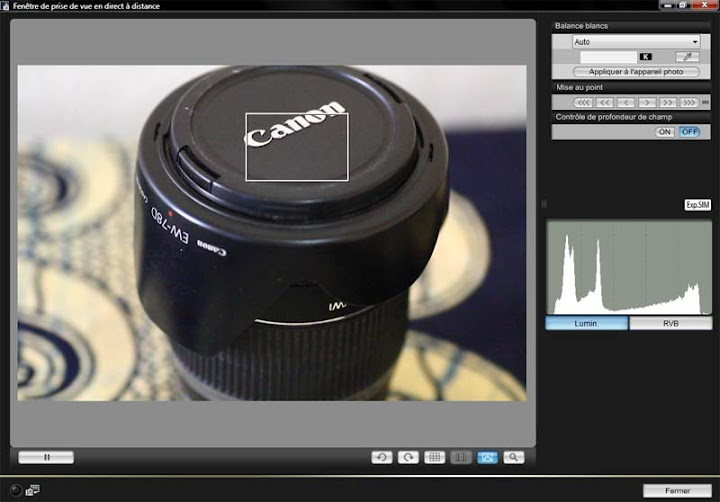720x502 pixels.
Task: Move focus far toward infinity with >>> button
Action: (689, 102)
